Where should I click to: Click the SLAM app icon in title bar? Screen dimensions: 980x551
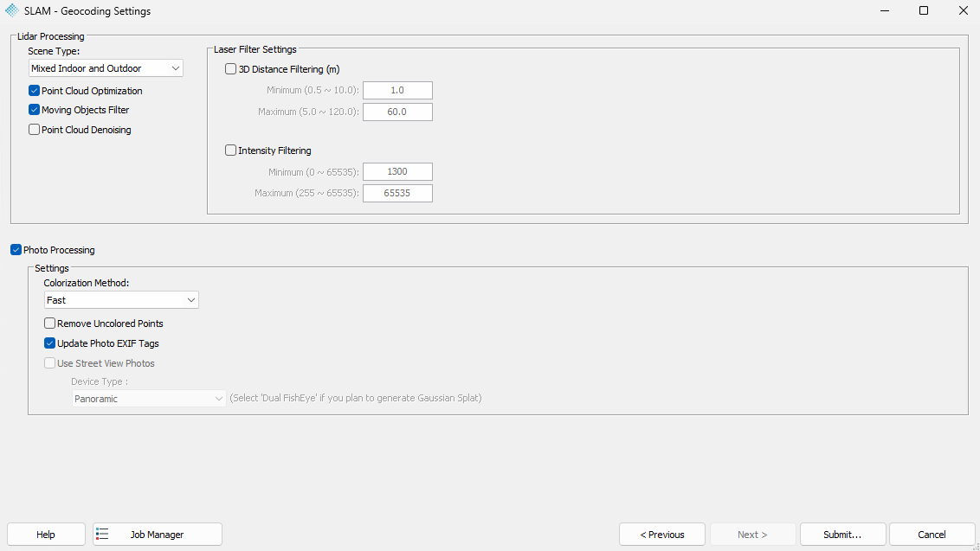[x=11, y=10]
